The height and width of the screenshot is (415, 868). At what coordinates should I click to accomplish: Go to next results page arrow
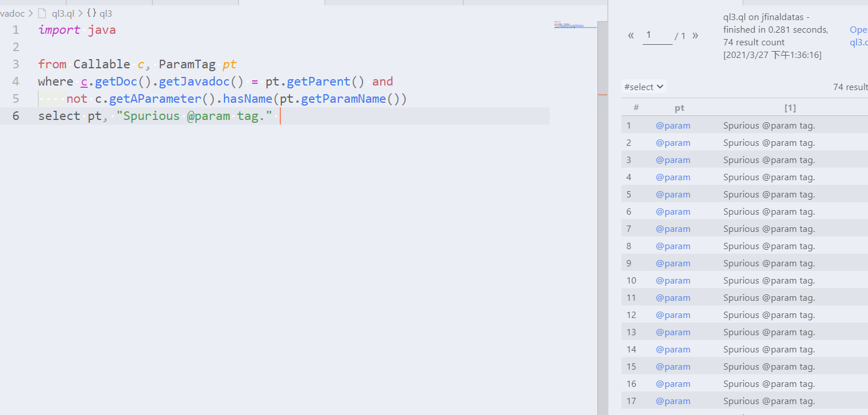695,36
